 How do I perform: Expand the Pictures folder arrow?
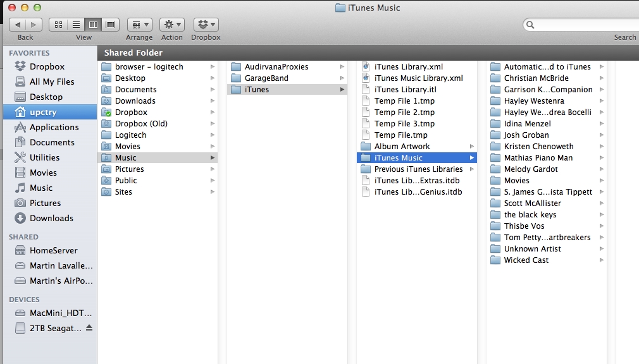pos(213,169)
